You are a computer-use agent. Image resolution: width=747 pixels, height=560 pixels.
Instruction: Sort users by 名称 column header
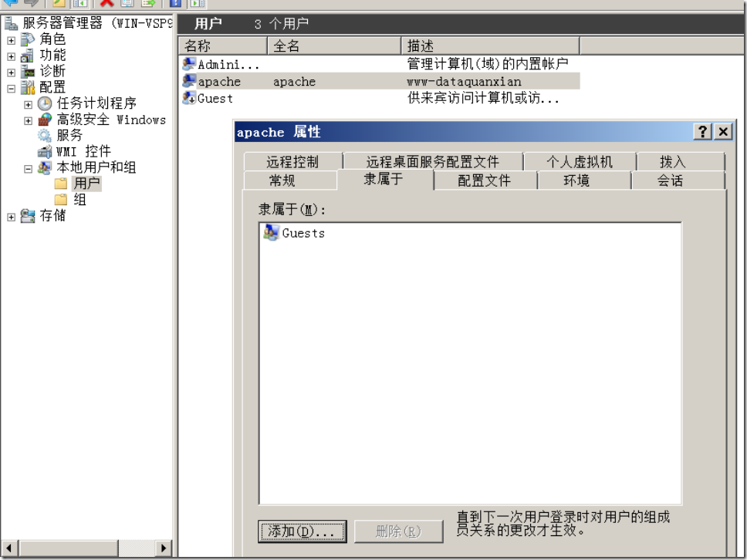(x=223, y=46)
